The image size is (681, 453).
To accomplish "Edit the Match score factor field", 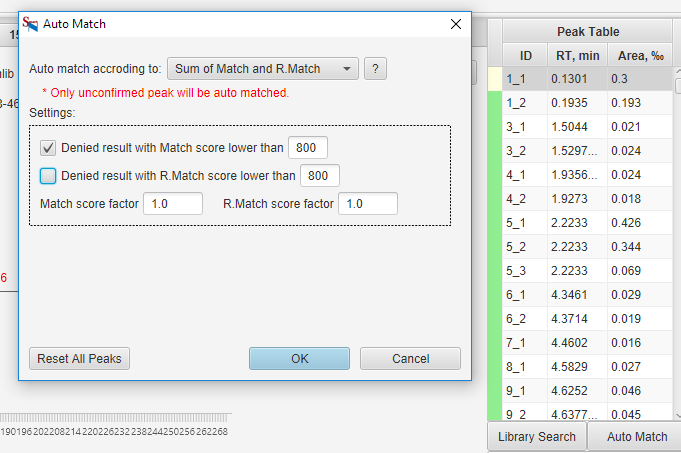I will (173, 204).
